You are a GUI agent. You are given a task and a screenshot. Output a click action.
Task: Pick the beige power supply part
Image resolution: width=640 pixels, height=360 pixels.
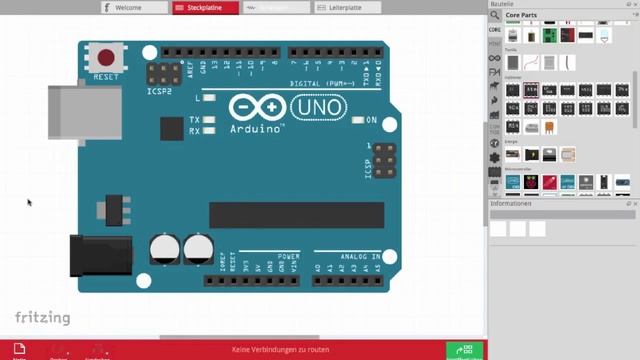[568, 155]
